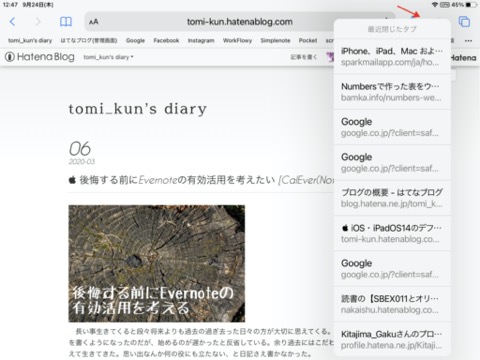Tap the battery 45% indicator
The image size is (480, 360).
pos(465,5)
